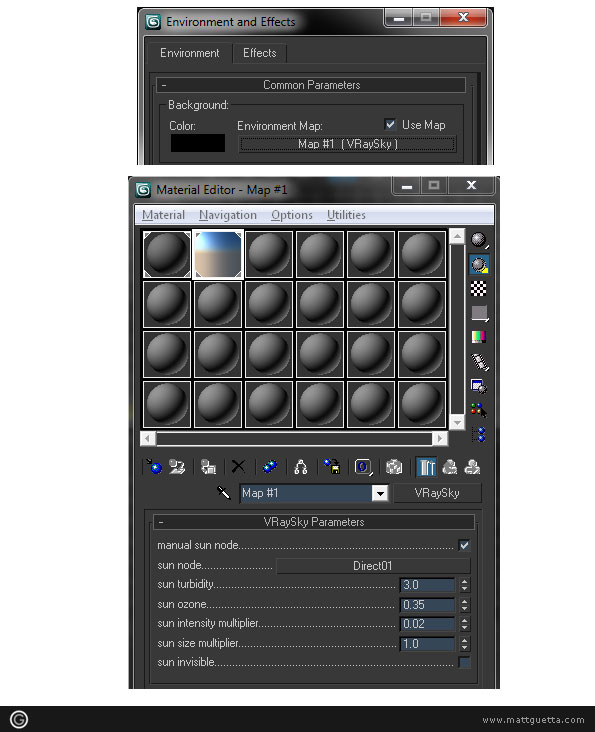Screen dimensions: 595x732
Task: Select the VRaySky sky-gradient sample slot
Action: click(218, 254)
